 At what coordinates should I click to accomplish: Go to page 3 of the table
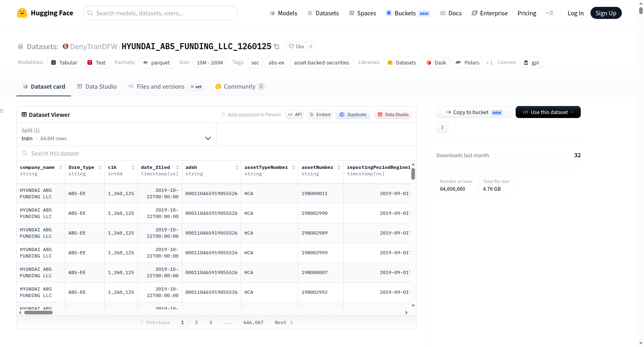(x=211, y=322)
